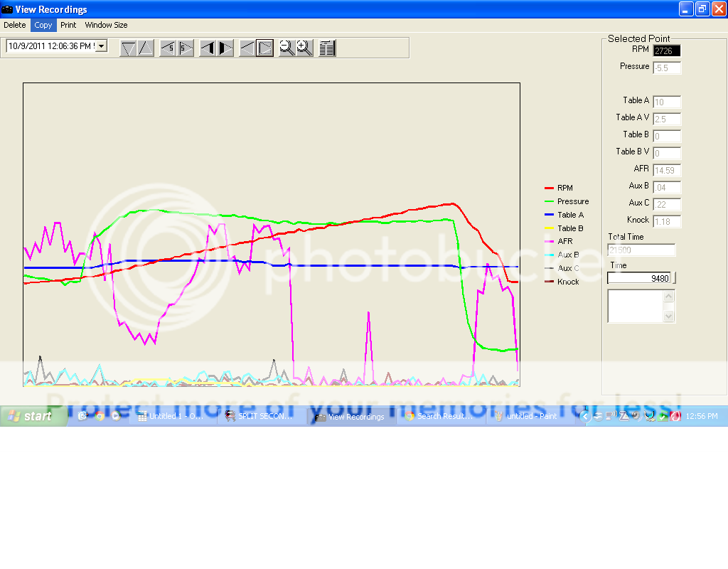
Task: Open the recording date dropdown
Action: click(100, 46)
